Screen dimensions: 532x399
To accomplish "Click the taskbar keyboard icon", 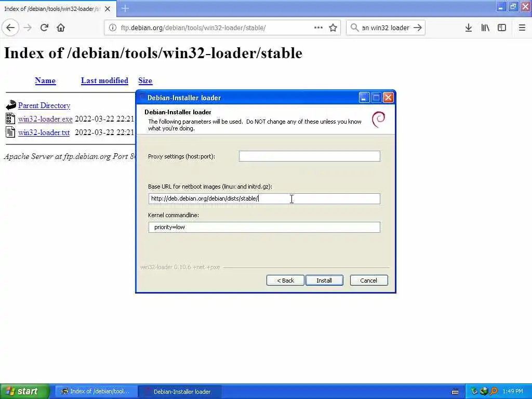I will (455, 392).
